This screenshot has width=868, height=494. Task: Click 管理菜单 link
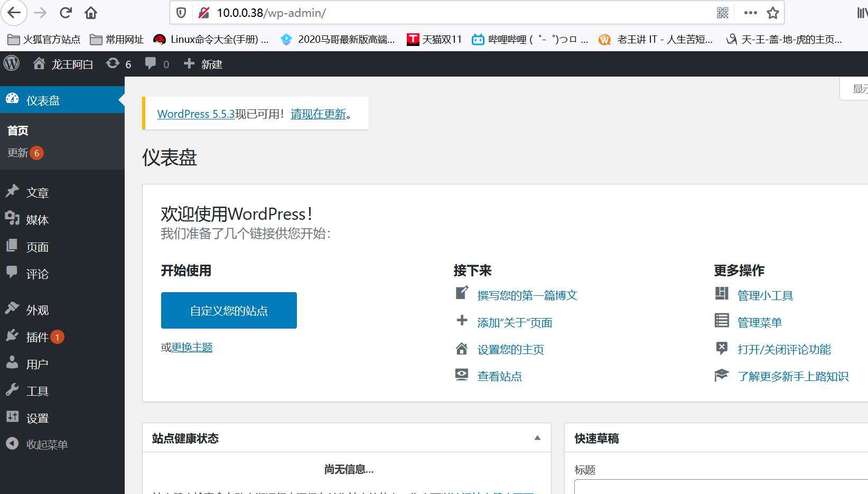(x=759, y=322)
